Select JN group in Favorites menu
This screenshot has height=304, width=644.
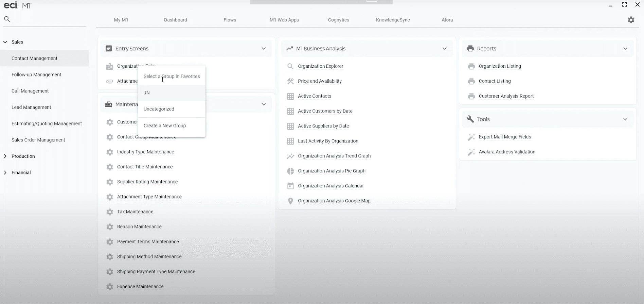pyautogui.click(x=172, y=93)
